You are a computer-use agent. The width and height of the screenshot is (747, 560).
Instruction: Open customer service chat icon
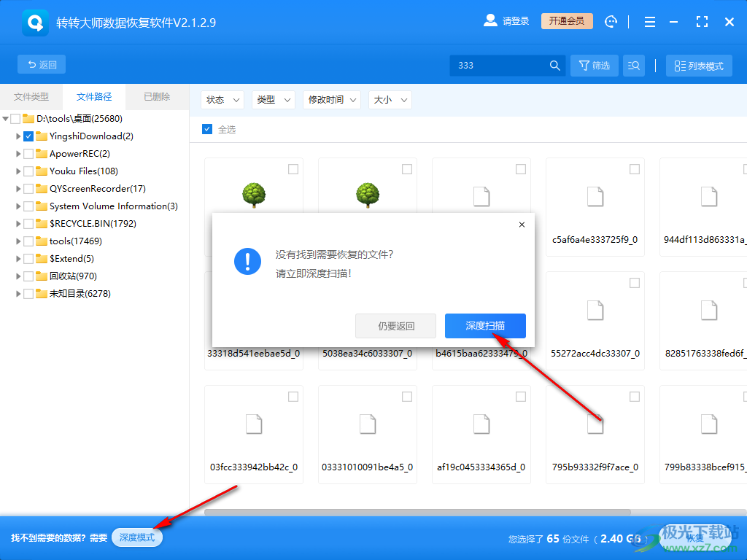point(611,21)
